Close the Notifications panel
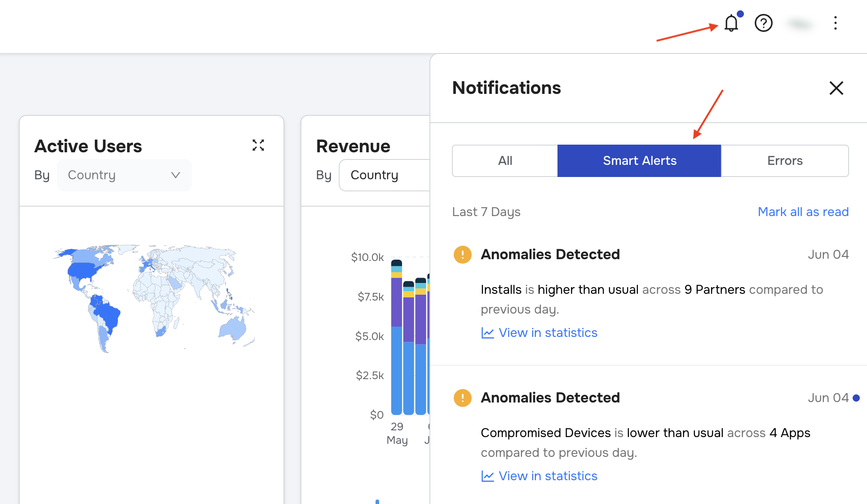867x504 pixels. 836,88
